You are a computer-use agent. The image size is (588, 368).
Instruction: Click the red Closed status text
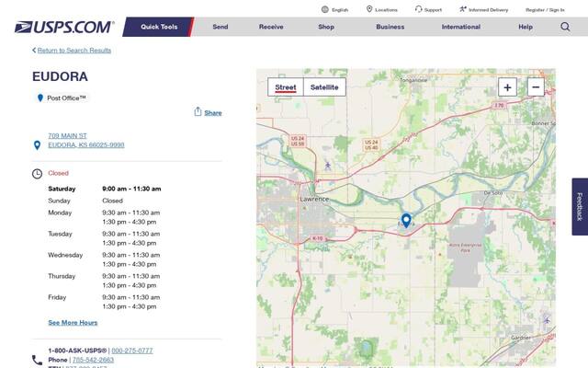58,173
